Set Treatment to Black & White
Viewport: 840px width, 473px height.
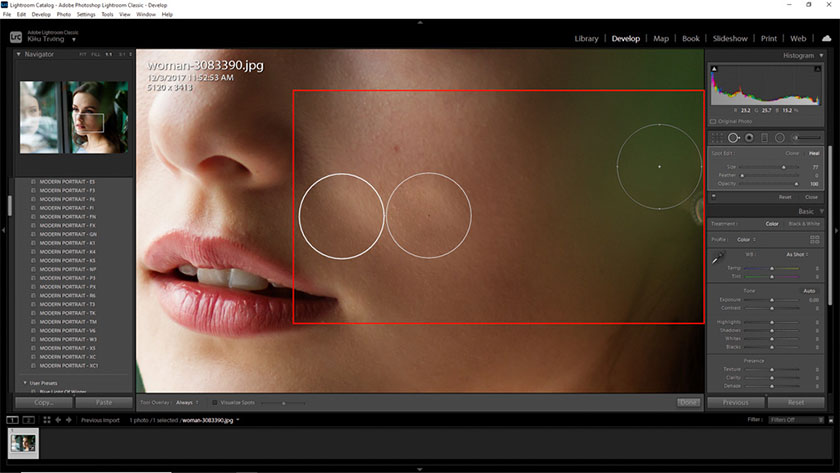(804, 223)
